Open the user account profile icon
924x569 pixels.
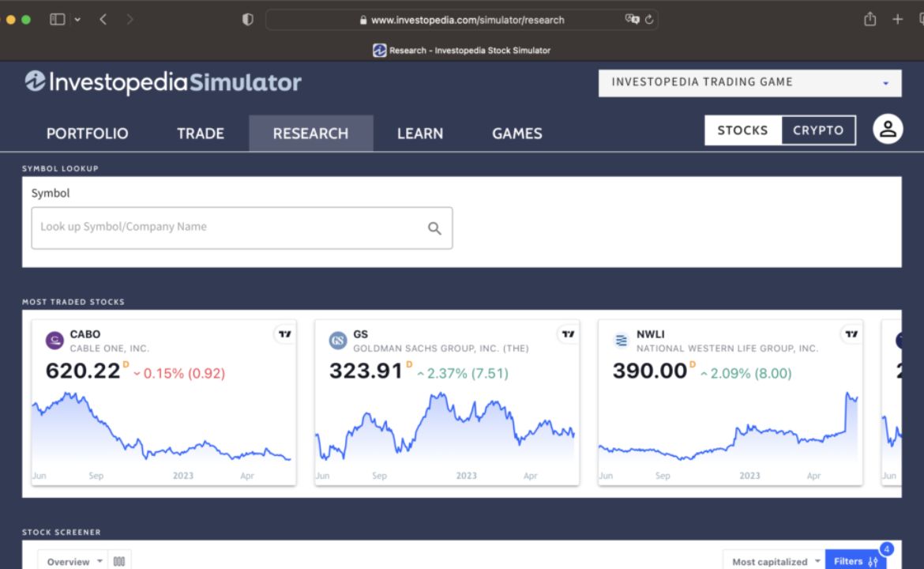click(x=888, y=130)
